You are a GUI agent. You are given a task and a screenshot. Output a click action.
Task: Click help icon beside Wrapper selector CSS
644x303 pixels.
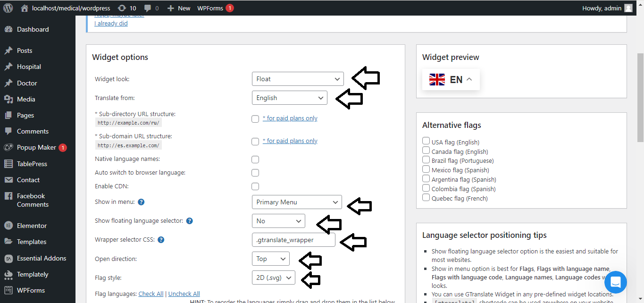[x=161, y=240]
